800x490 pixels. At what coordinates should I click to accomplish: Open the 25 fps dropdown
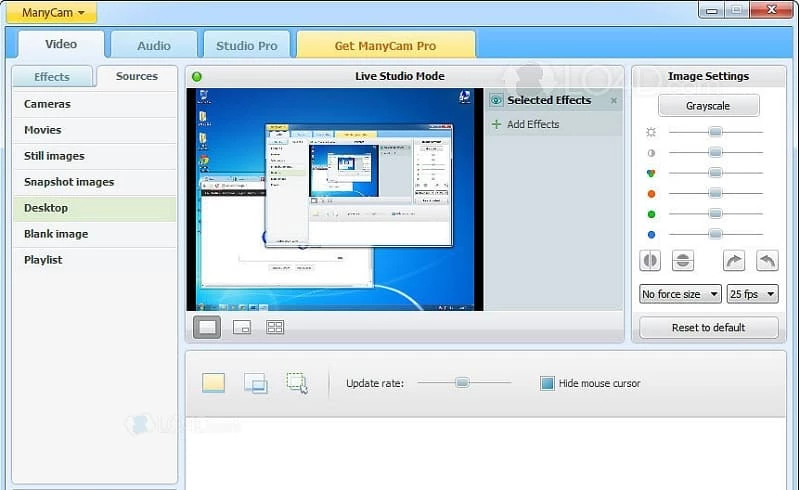753,294
